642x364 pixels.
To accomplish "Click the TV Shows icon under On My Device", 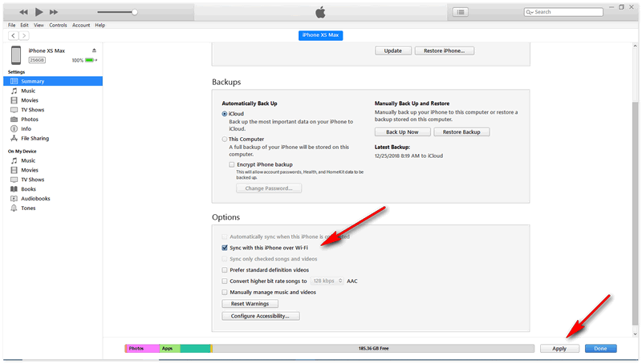I will tap(14, 180).
